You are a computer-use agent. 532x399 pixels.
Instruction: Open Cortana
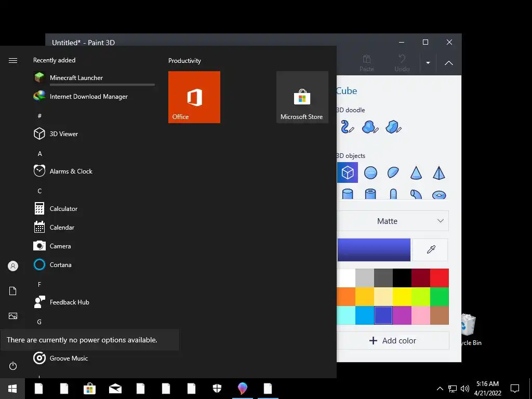pyautogui.click(x=94, y=264)
